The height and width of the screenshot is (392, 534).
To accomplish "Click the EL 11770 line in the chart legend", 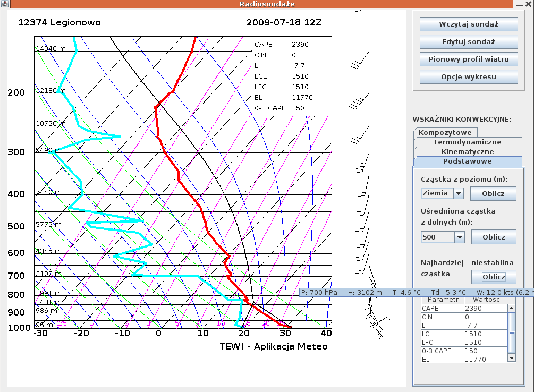I will [283, 97].
